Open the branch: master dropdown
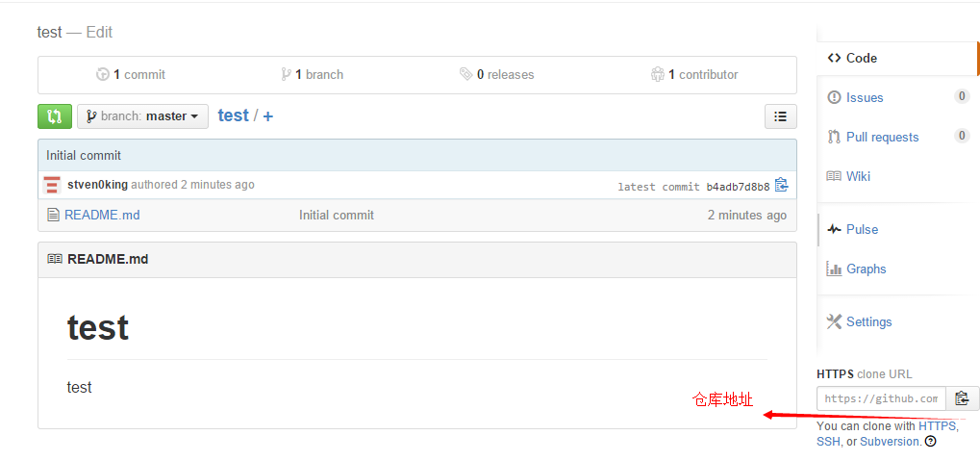980x461 pixels. [142, 116]
